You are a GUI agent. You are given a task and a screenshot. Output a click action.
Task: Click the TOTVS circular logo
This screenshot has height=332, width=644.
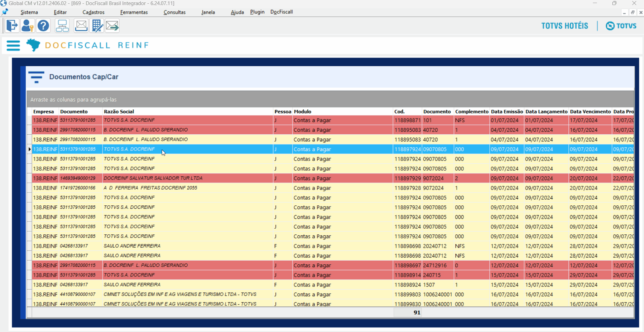(x=621, y=26)
